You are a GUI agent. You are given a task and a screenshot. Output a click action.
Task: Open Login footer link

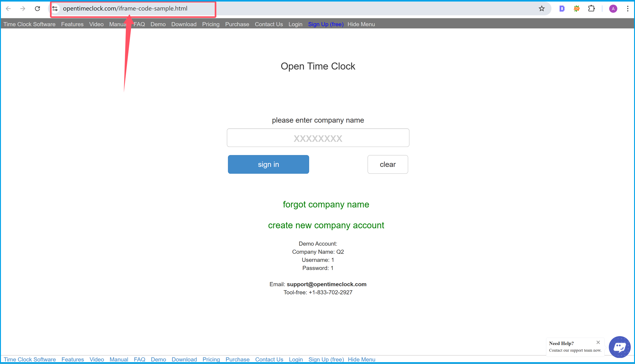(x=296, y=359)
